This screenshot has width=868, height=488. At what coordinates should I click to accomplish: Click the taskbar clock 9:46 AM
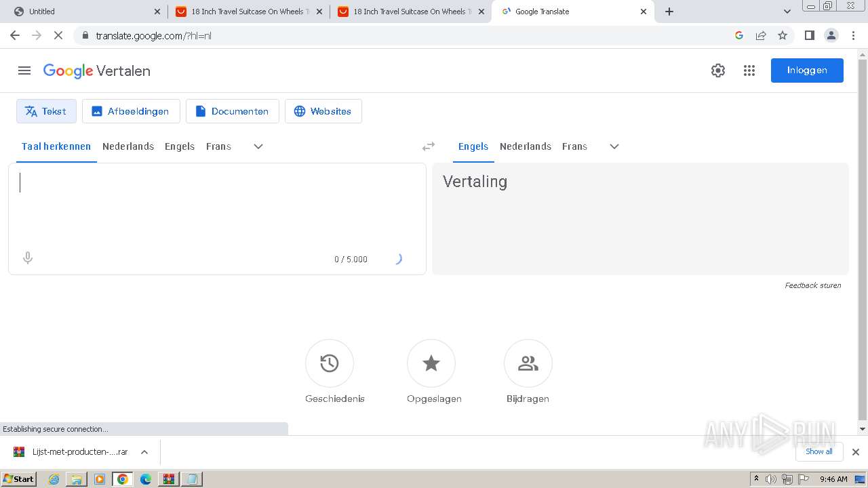[x=833, y=479]
